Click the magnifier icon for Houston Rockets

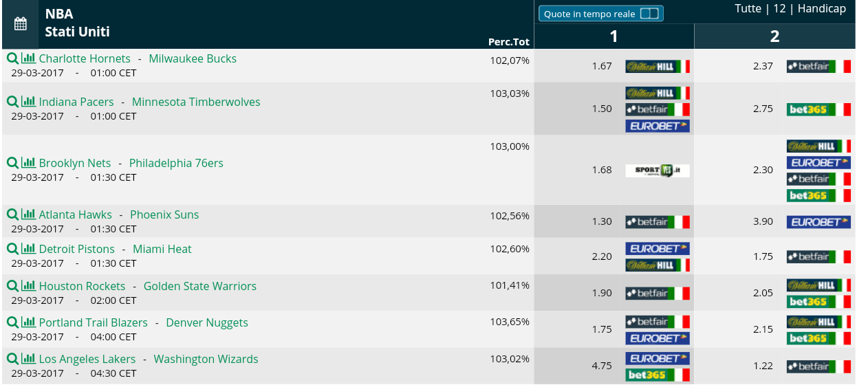(x=12, y=286)
